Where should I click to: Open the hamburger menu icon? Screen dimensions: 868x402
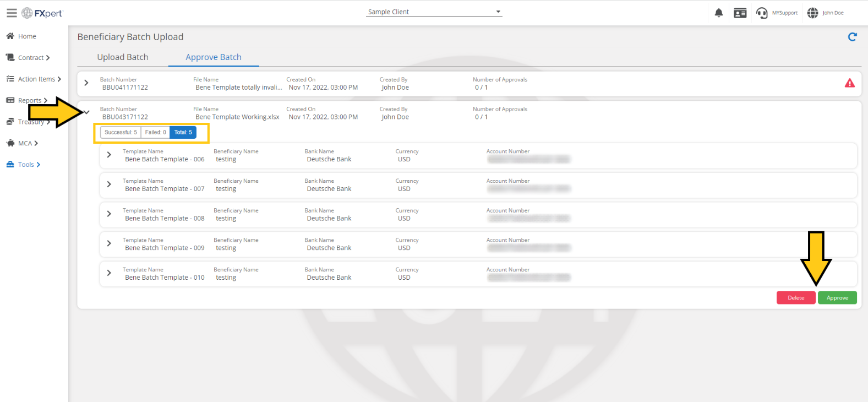(x=12, y=13)
